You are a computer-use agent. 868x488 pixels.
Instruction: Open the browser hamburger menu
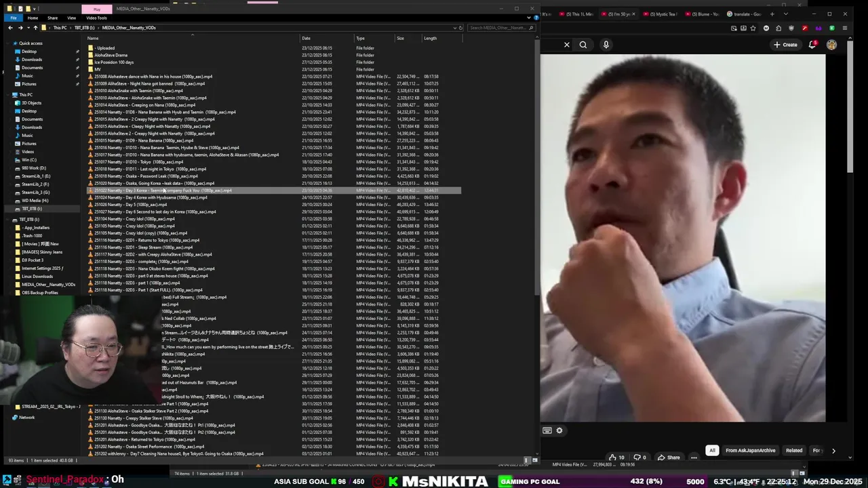[844, 28]
